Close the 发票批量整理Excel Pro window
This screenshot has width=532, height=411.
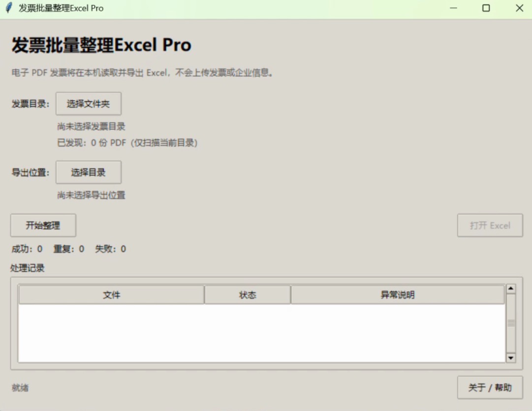[x=519, y=8]
